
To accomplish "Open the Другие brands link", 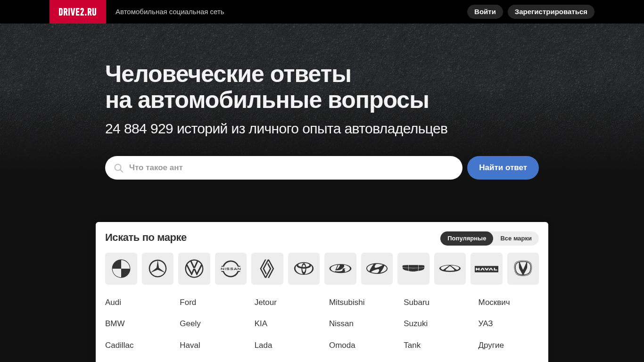I will pyautogui.click(x=491, y=346).
